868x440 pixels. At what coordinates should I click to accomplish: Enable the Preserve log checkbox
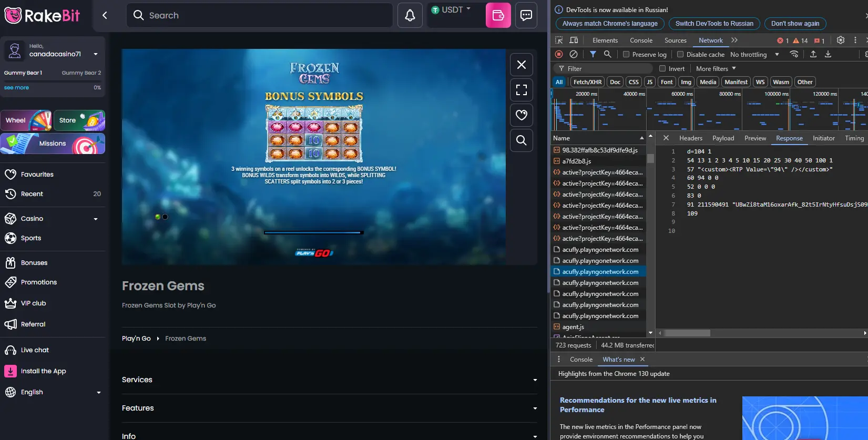click(x=626, y=54)
